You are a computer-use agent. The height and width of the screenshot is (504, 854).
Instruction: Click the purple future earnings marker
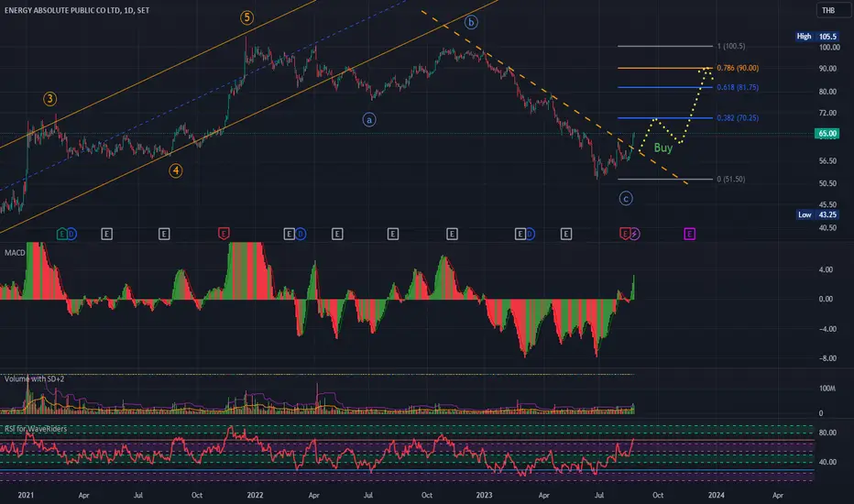tap(689, 235)
